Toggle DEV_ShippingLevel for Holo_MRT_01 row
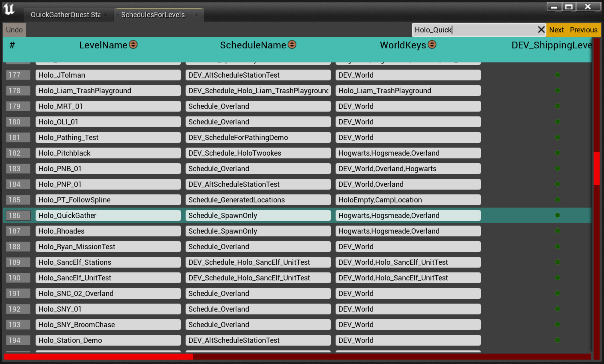The image size is (604, 364). [558, 106]
